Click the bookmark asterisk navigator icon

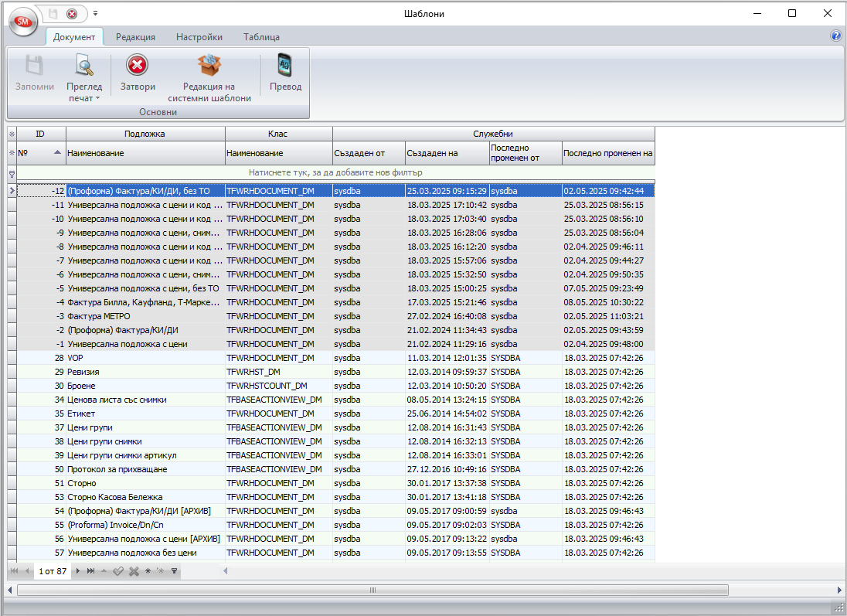[148, 570]
